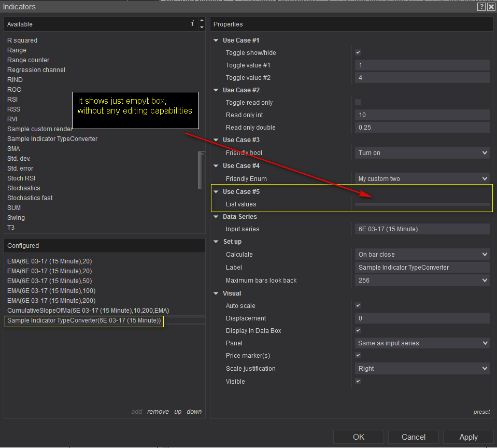This screenshot has height=448, width=497.
Task: Open the Calculate dropdown
Action: (x=422, y=255)
